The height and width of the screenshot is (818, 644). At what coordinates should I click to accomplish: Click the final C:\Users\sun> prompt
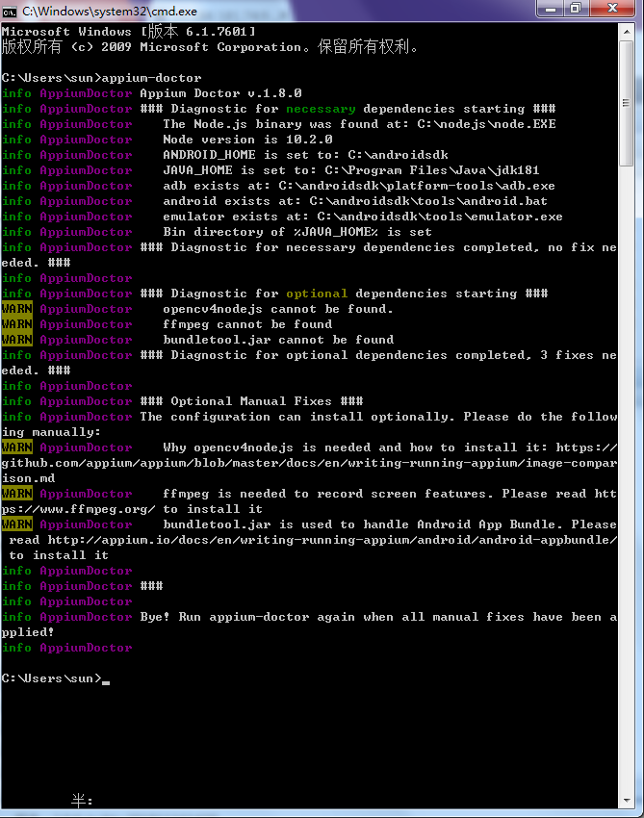[x=51, y=678]
